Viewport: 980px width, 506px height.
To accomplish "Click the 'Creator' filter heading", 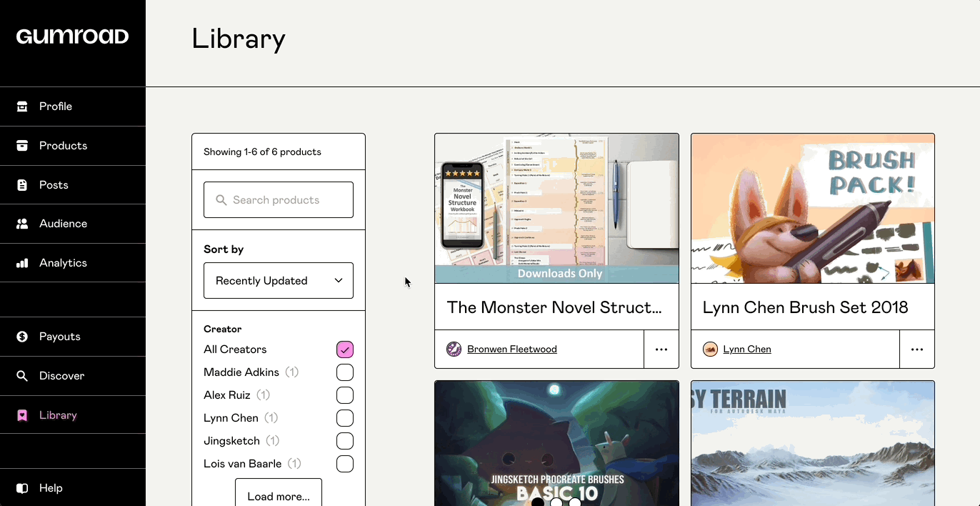I will (x=223, y=329).
